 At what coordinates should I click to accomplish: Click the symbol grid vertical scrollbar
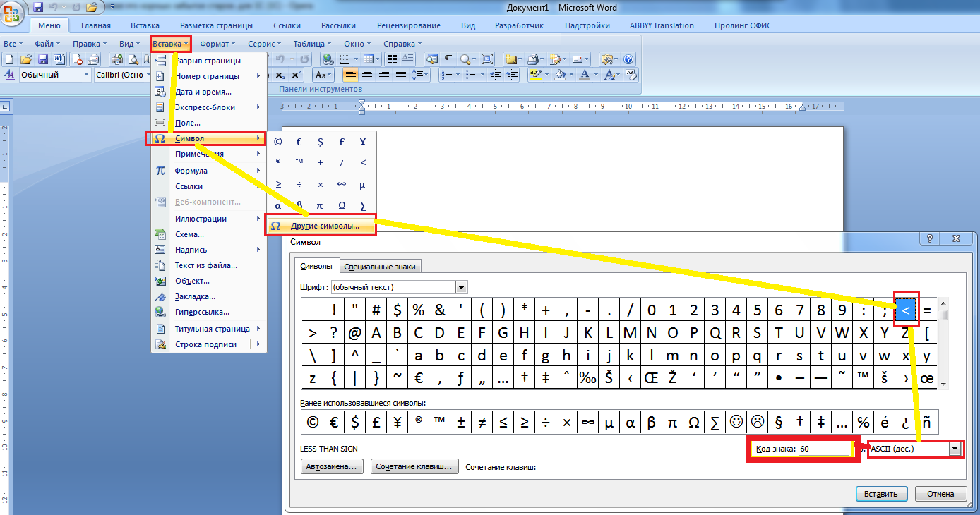(x=943, y=343)
